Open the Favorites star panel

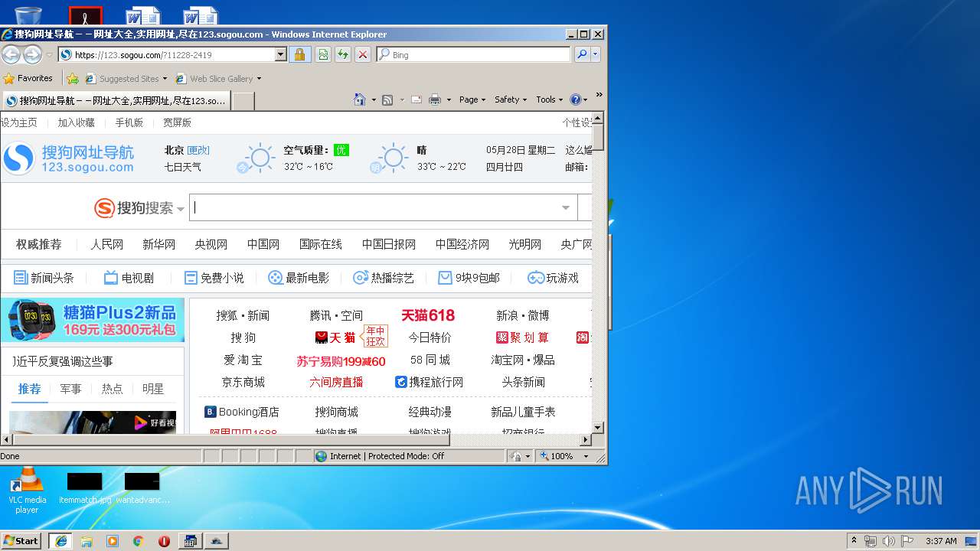28,78
